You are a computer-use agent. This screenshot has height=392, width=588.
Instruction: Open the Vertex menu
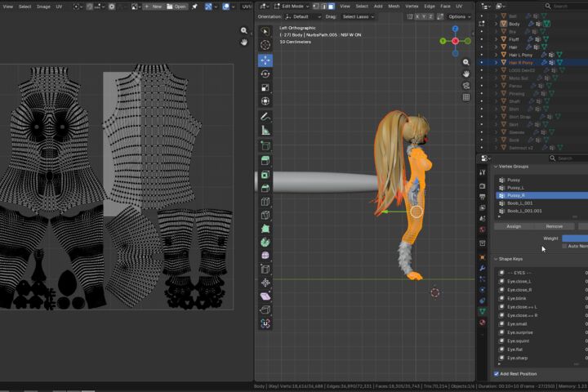[x=412, y=7]
